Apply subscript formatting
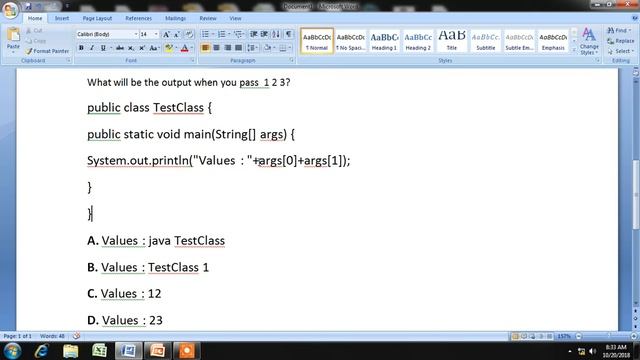The height and width of the screenshot is (360, 640). [x=131, y=48]
